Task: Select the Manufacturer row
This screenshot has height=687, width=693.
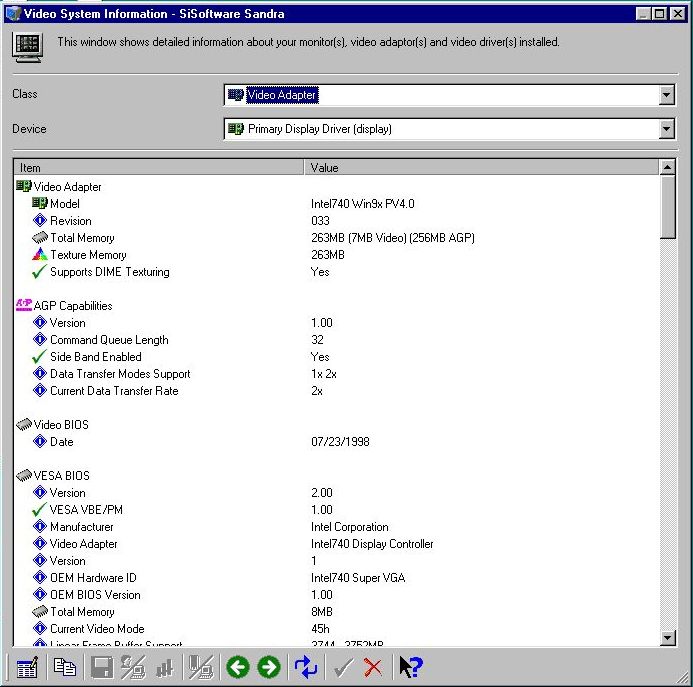Action: (336, 527)
